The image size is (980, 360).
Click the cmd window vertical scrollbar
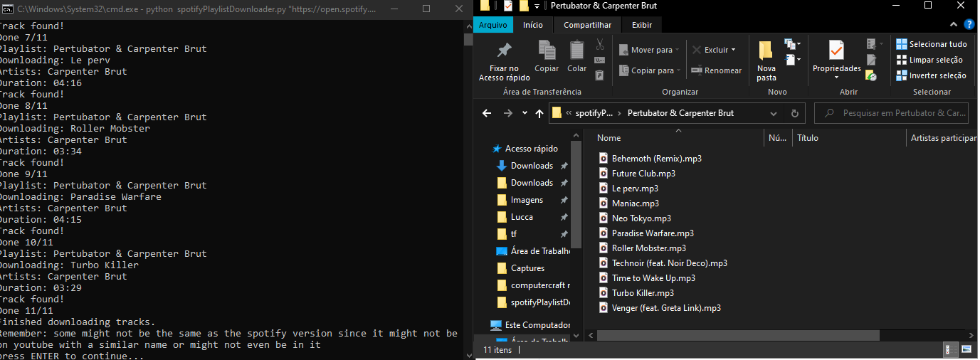coord(468,40)
